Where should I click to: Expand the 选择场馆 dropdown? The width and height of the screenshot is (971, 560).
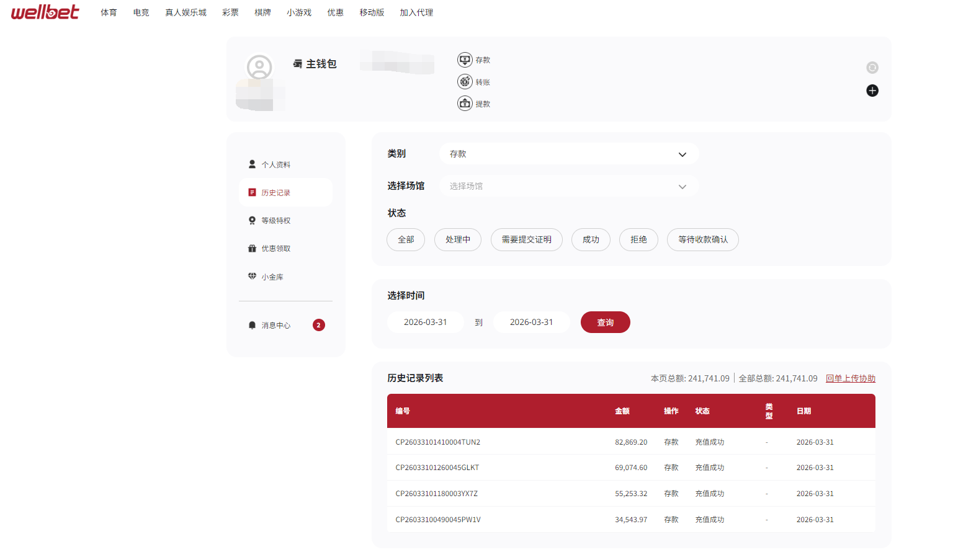(x=568, y=185)
